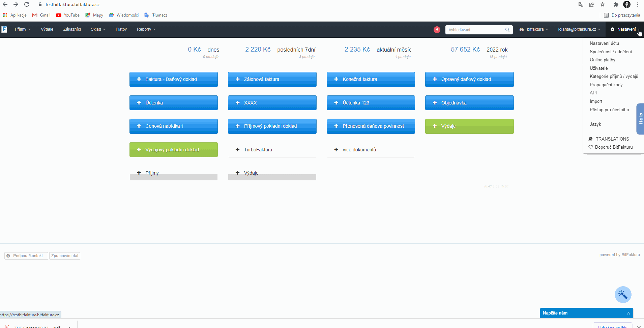Open Chrome three-dot menu

click(x=638, y=5)
